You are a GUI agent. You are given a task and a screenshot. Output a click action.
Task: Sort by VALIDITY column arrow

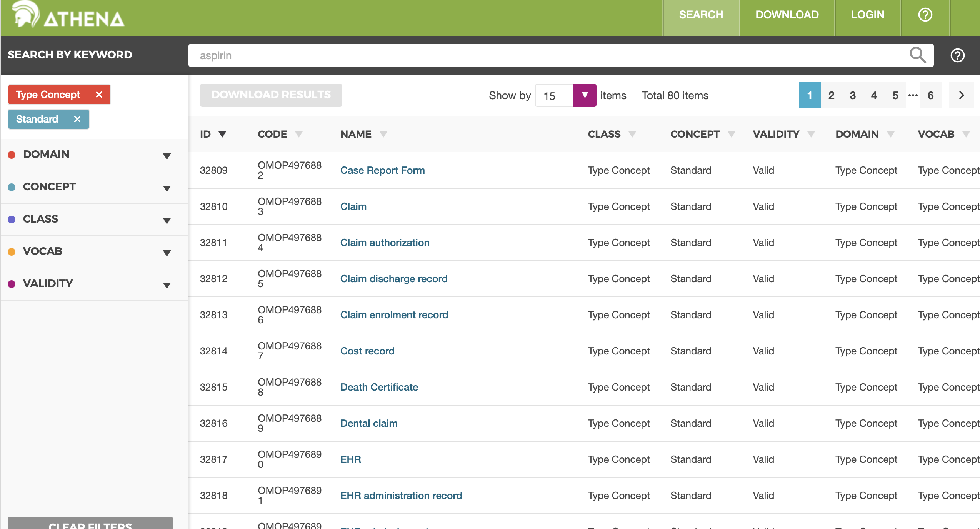pyautogui.click(x=811, y=134)
